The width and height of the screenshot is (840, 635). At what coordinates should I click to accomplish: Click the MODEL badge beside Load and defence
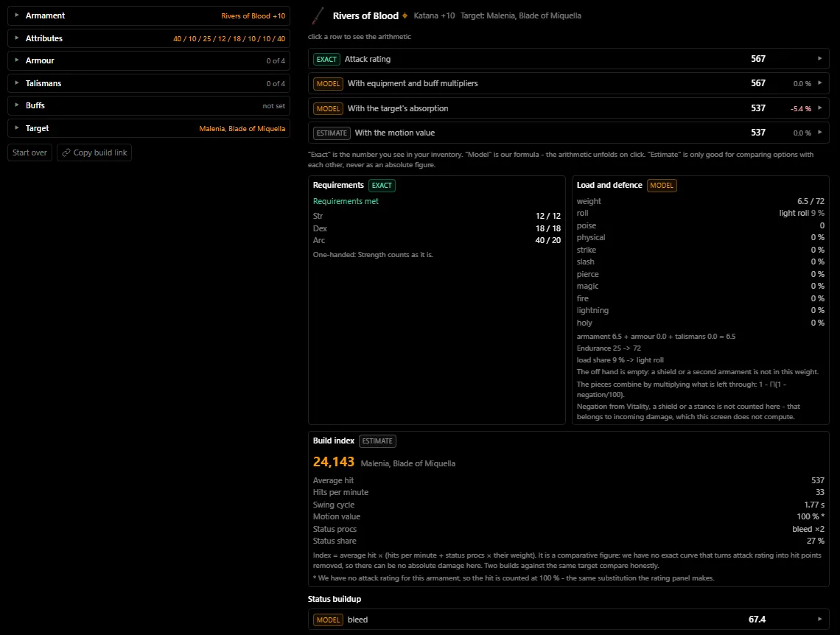click(662, 185)
